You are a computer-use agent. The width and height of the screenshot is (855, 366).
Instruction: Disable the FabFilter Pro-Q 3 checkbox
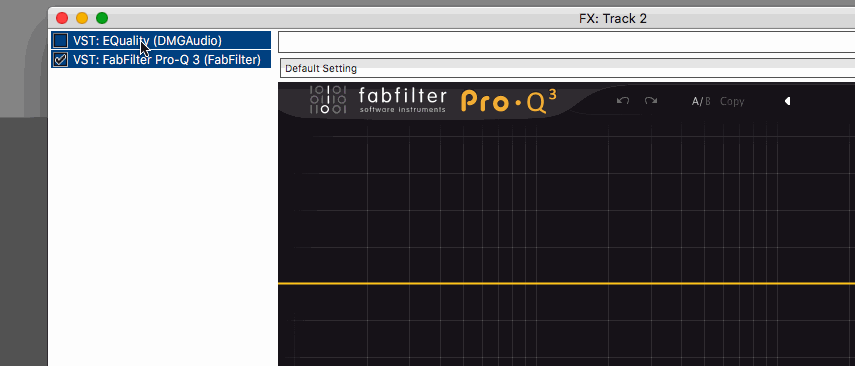pyautogui.click(x=61, y=59)
